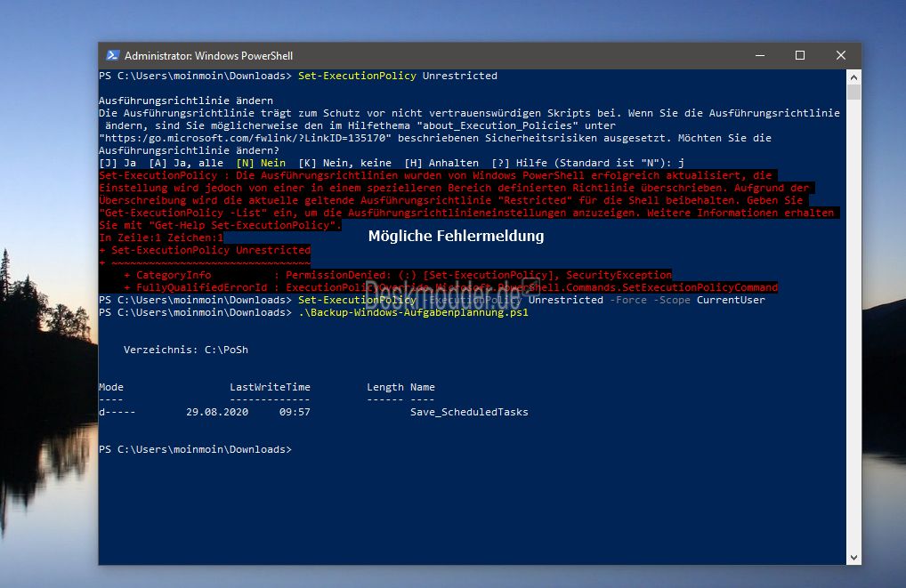This screenshot has width=906, height=588.
Task: Click the 'Mögliche Fehlermeldung' overlay caption
Action: click(456, 236)
